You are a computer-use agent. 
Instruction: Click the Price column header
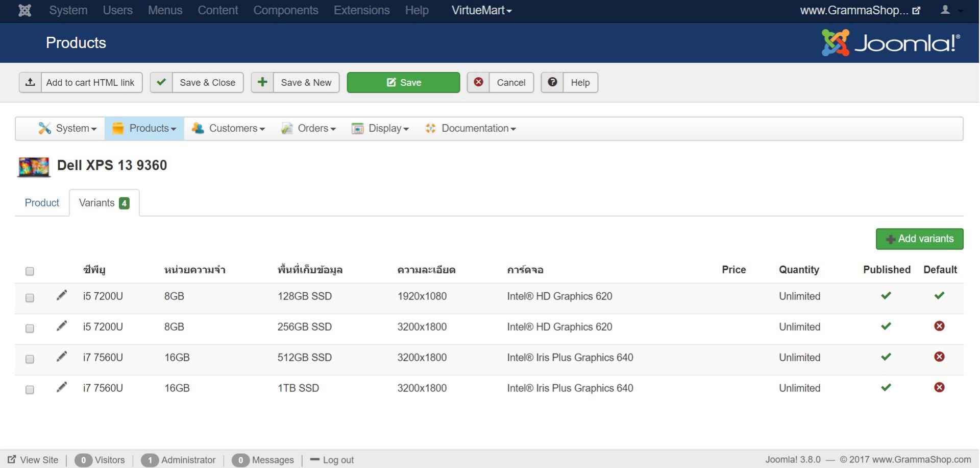[x=734, y=270]
